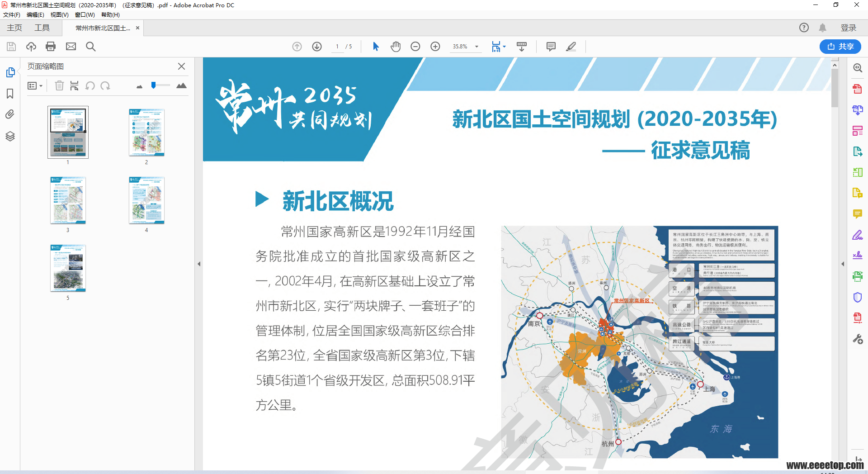Open the 窗口(W) menu
The height and width of the screenshot is (474, 868).
coord(85,15)
